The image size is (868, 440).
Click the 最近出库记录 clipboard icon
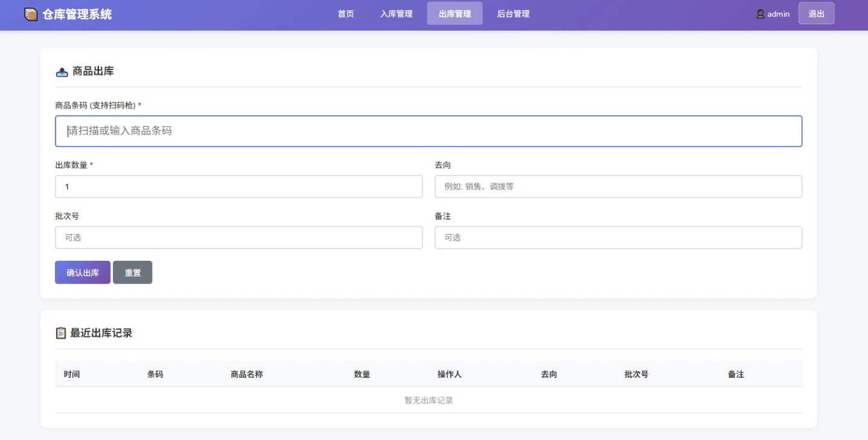tap(61, 333)
